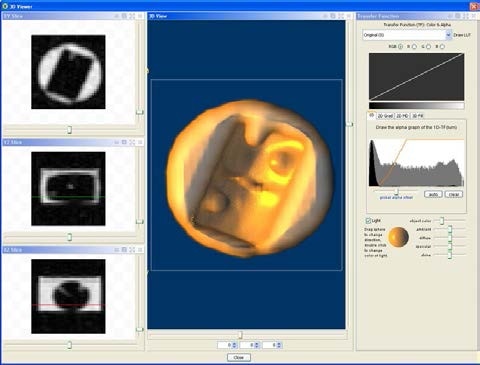Click the third rotation value field

point(269,345)
